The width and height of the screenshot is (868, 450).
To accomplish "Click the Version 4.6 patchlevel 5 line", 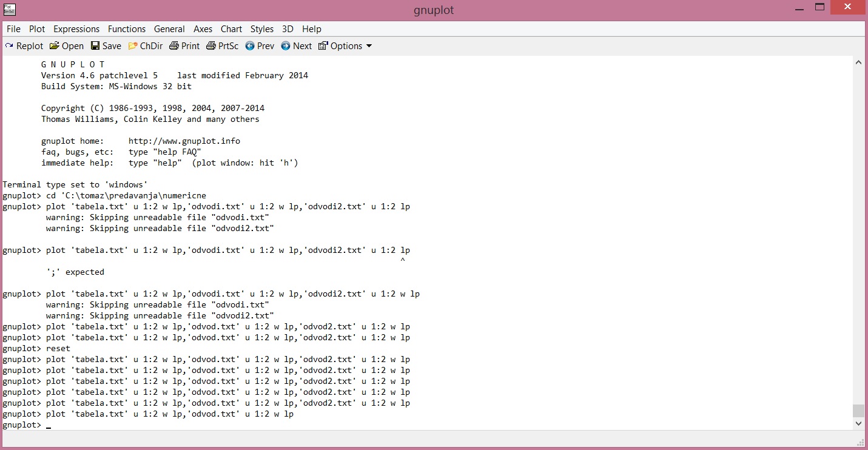I will pyautogui.click(x=175, y=76).
